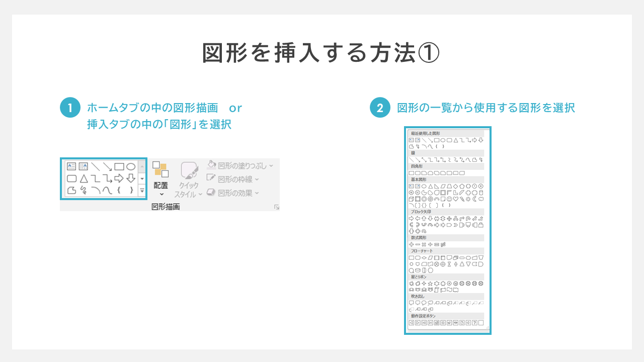The width and height of the screenshot is (644, 362).
Task: Pick the cube shape in 基本図形 section
Action: pos(411,199)
